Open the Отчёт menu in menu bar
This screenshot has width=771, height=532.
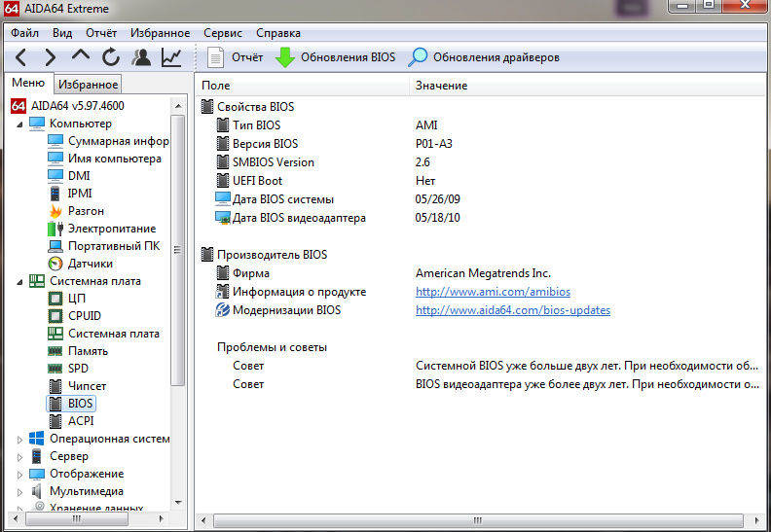pos(101,33)
